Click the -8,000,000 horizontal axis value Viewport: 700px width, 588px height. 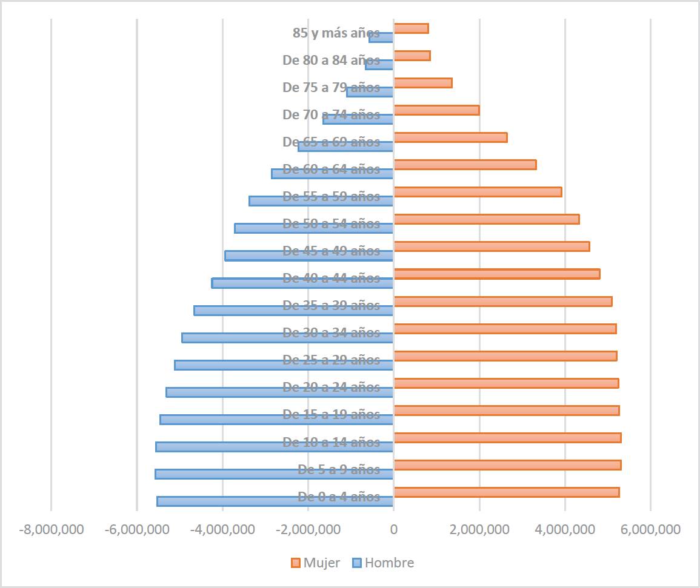click(x=51, y=530)
